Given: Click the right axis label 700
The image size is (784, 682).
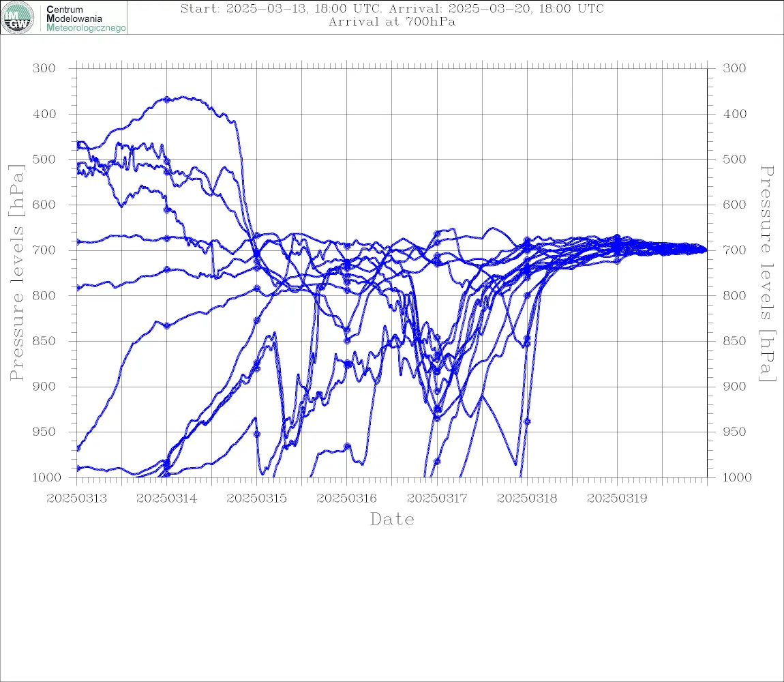Looking at the screenshot, I should [x=734, y=250].
